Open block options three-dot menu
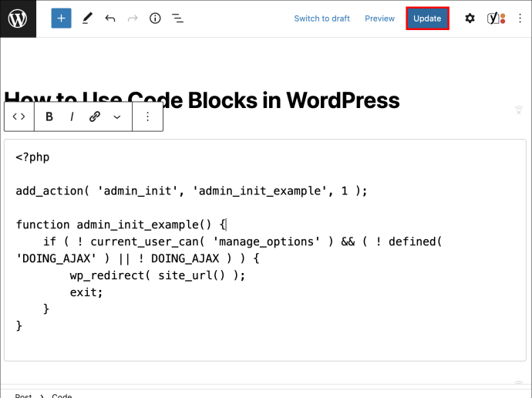Viewport: 532px width, 398px height. 147,116
